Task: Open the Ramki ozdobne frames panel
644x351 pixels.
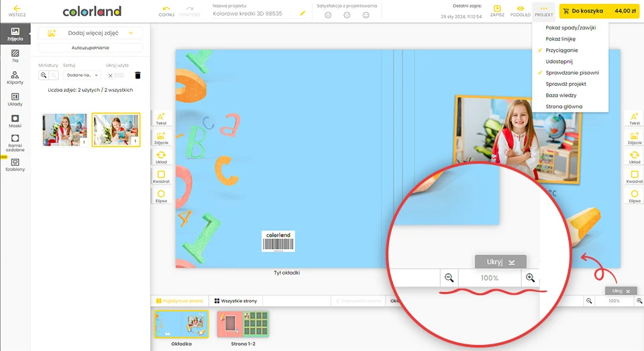Action: tap(15, 143)
